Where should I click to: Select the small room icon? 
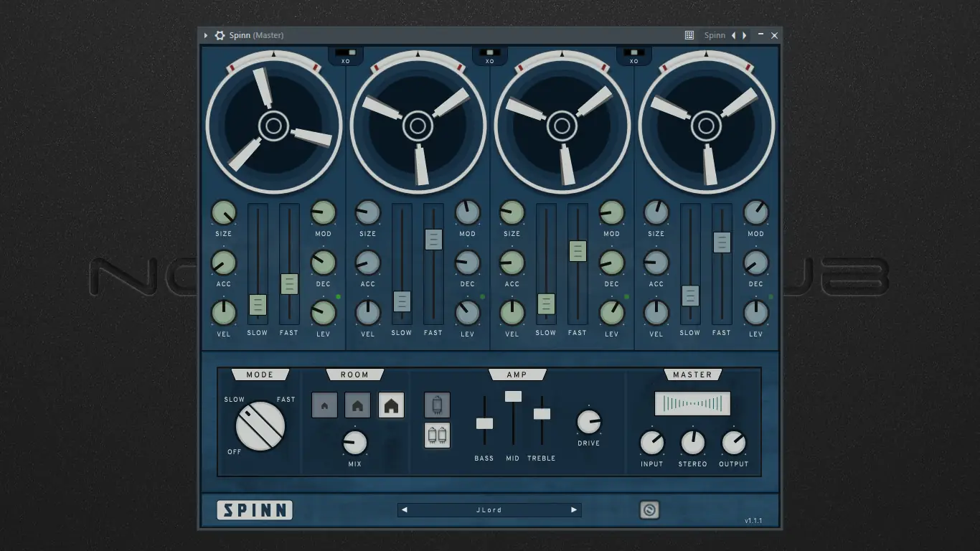[324, 405]
